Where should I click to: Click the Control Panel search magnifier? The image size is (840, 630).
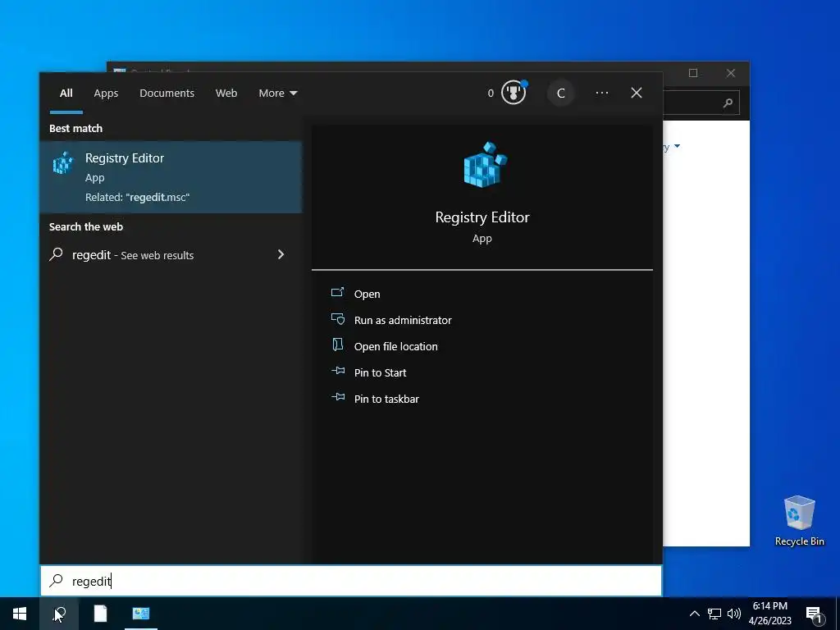[728, 103]
